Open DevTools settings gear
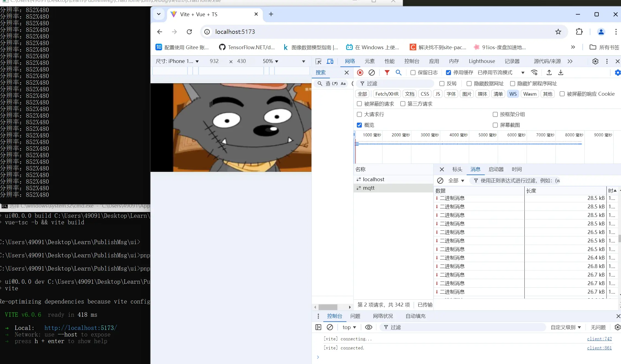Screen dimensions: 621x364 point(595,61)
